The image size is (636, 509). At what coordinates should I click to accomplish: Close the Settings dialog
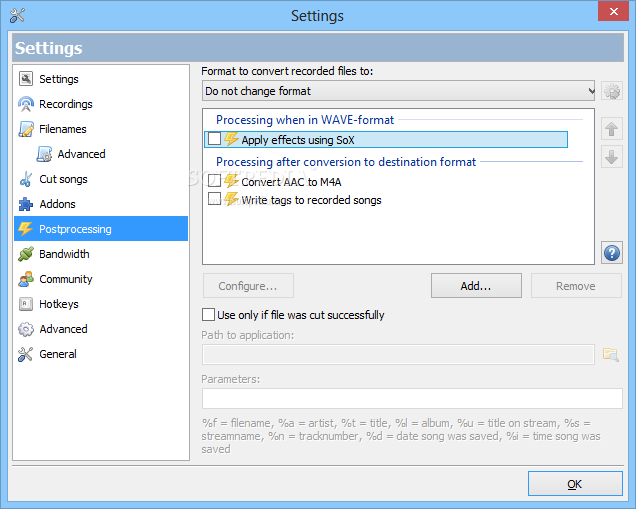click(x=614, y=11)
